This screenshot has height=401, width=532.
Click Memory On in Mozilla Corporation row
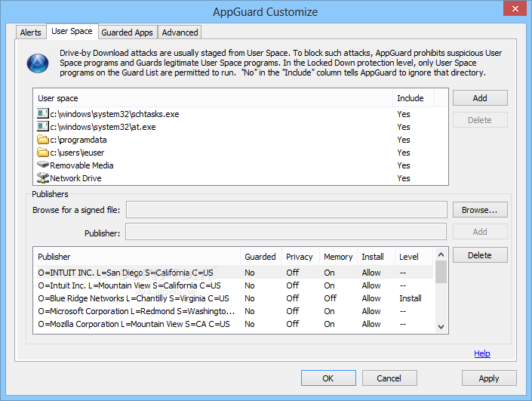[329, 324]
